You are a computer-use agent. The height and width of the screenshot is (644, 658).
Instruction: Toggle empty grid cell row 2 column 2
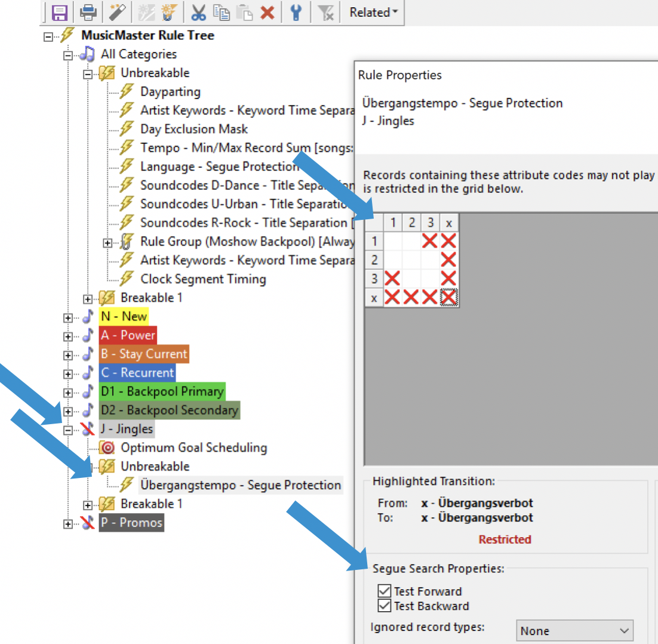coord(411,260)
